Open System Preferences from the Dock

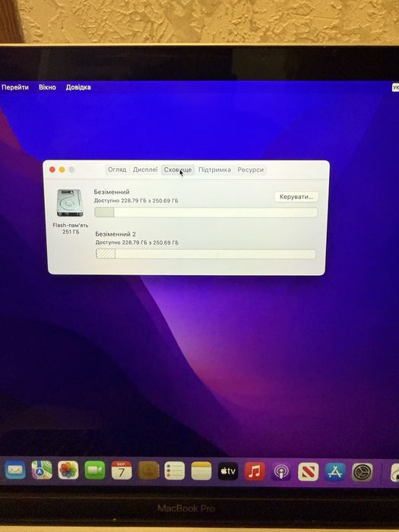point(362,472)
